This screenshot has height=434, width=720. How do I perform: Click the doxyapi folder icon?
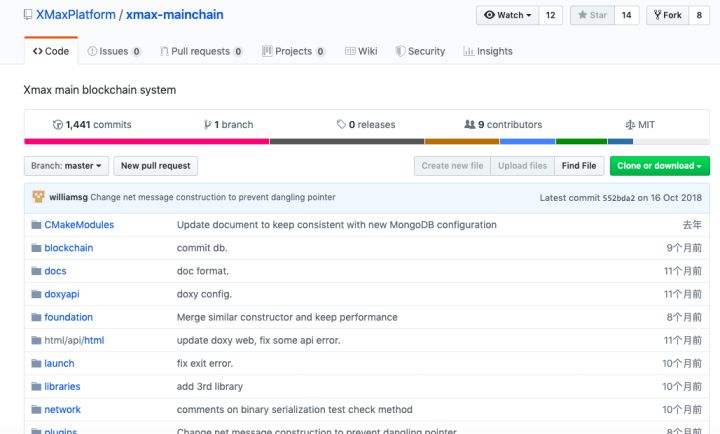[36, 294]
